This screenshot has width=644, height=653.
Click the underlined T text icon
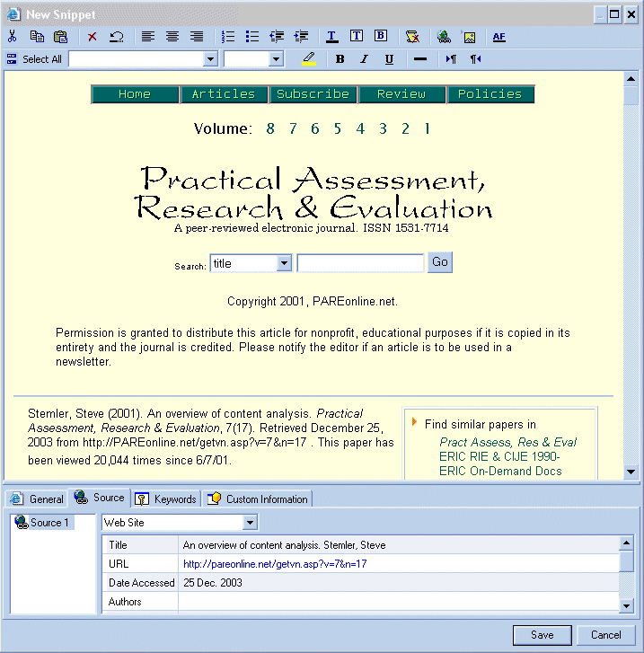(331, 37)
